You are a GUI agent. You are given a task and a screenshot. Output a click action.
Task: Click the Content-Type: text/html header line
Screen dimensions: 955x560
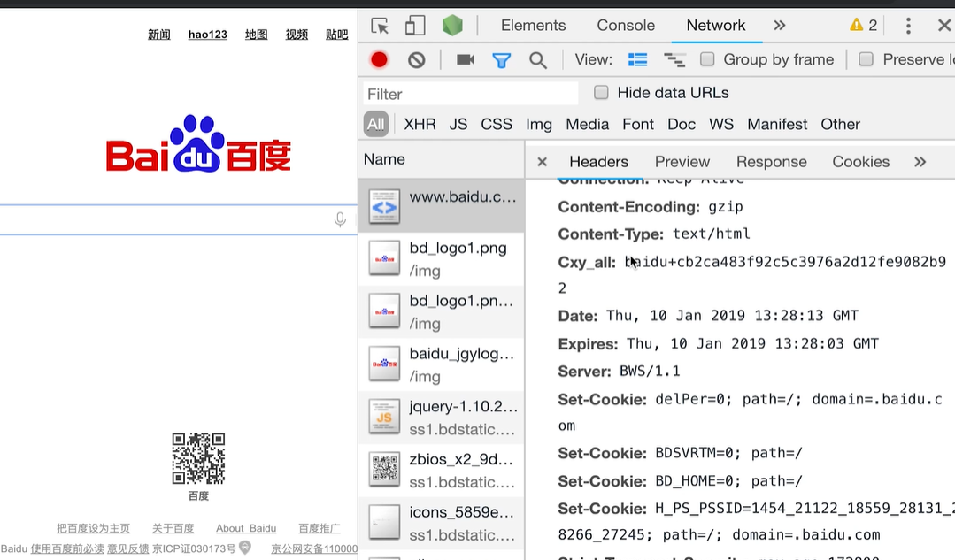[654, 234]
